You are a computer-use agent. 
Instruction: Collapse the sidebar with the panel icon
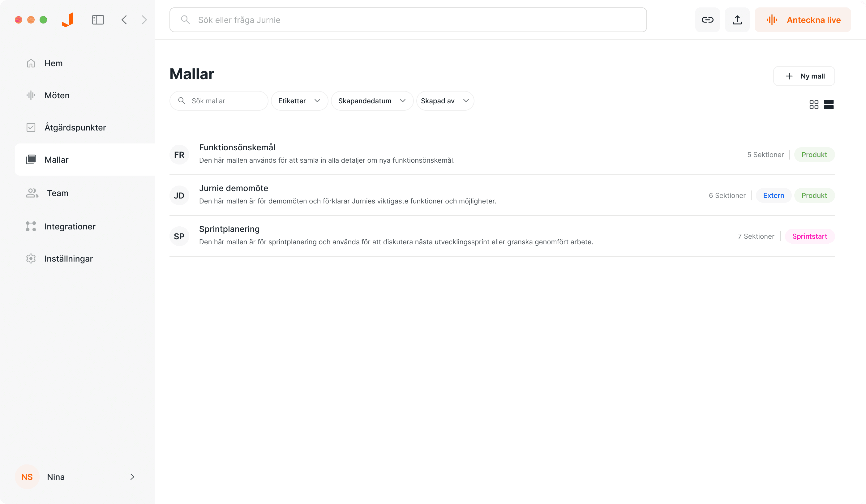pyautogui.click(x=98, y=19)
